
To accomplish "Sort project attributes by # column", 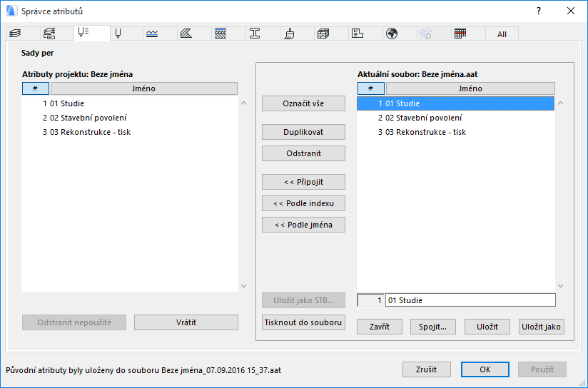I will pos(35,88).
